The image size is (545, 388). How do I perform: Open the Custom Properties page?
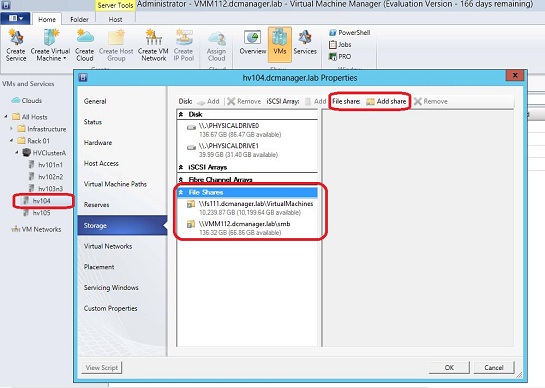(x=122, y=308)
